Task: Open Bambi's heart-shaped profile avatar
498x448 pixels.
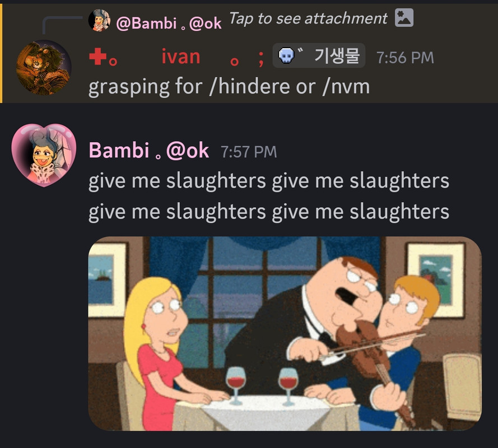Action: (x=44, y=155)
